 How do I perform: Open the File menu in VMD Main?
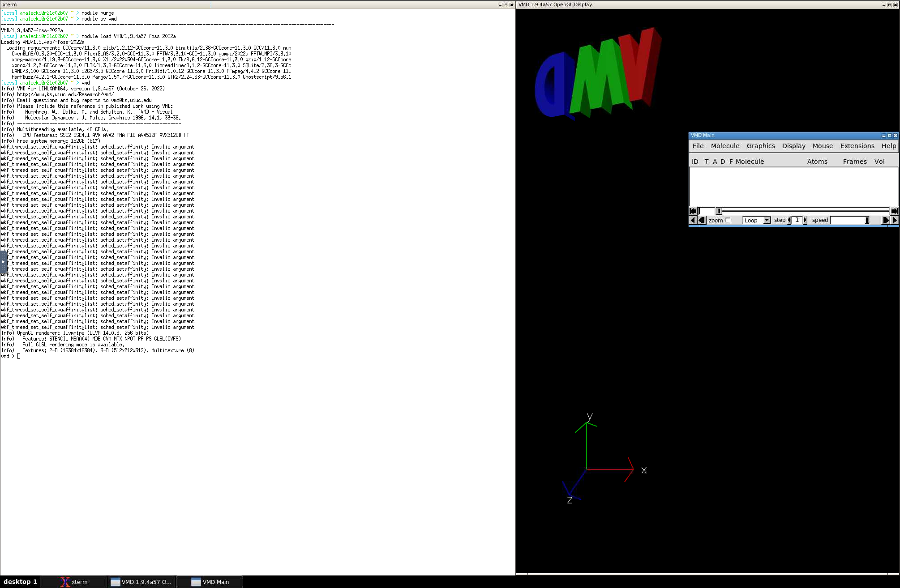point(698,146)
